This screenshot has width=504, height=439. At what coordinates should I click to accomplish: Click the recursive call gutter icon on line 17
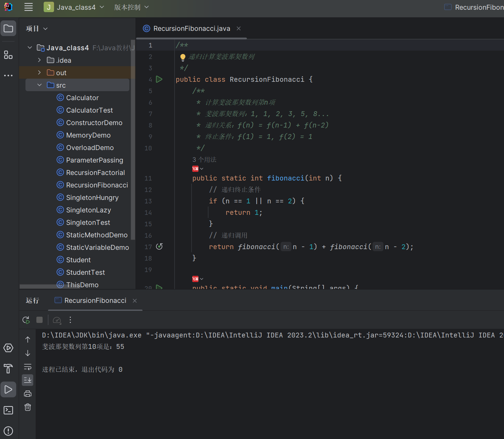pos(159,246)
